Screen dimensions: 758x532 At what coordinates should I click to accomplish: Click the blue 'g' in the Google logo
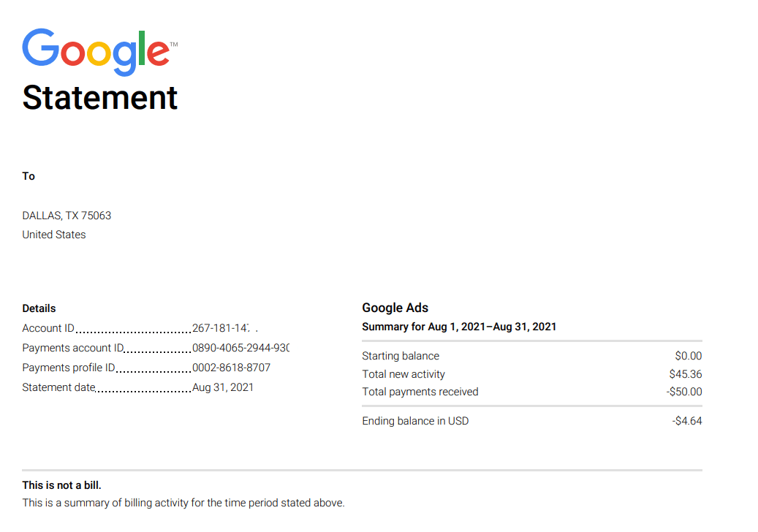(124, 58)
